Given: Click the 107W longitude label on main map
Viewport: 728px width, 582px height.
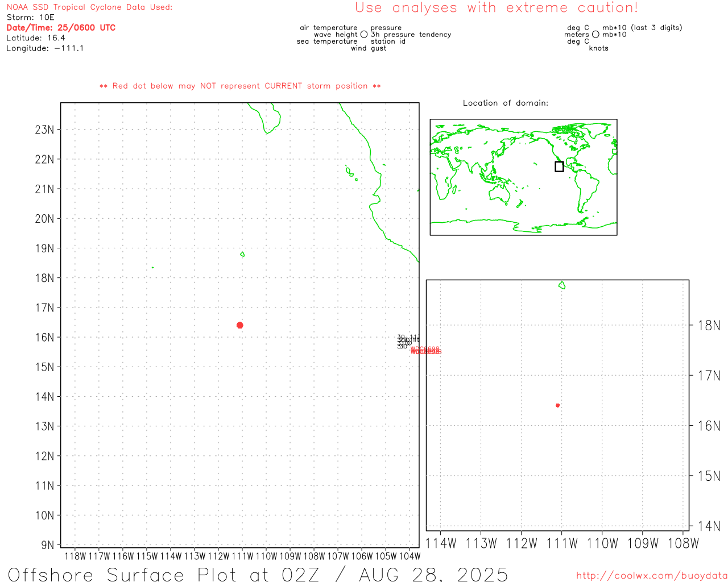Looking at the screenshot, I should pyautogui.click(x=338, y=556).
